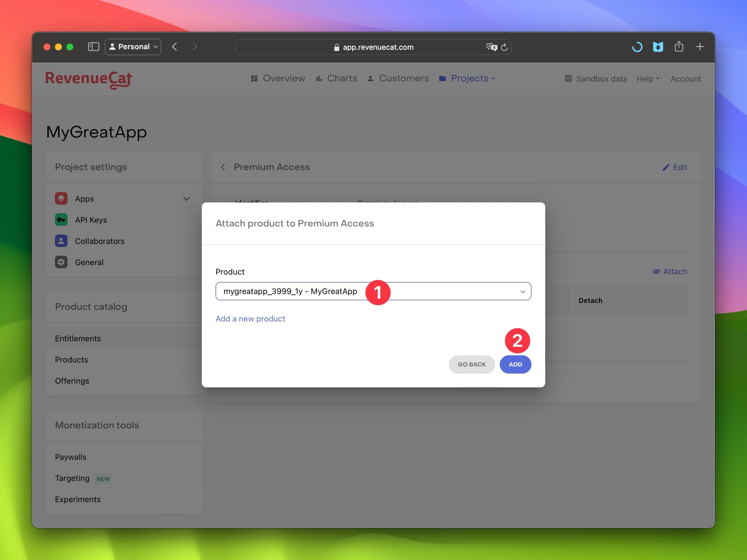This screenshot has width=747, height=560.
Task: Open the Product selection dropdown
Action: pyautogui.click(x=373, y=291)
